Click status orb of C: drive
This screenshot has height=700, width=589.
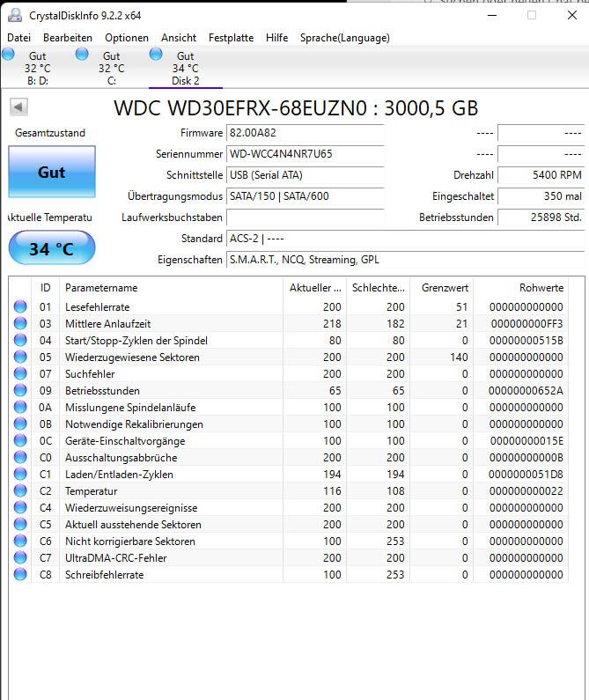tap(82, 54)
